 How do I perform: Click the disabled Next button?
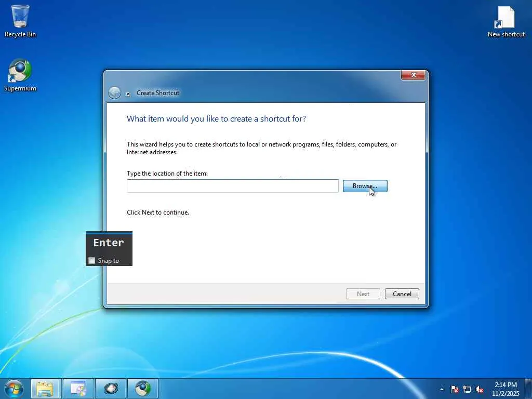(x=363, y=294)
